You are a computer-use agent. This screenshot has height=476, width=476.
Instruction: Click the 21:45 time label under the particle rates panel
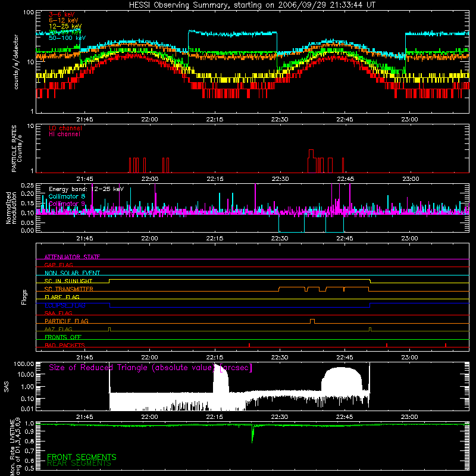pos(84,179)
